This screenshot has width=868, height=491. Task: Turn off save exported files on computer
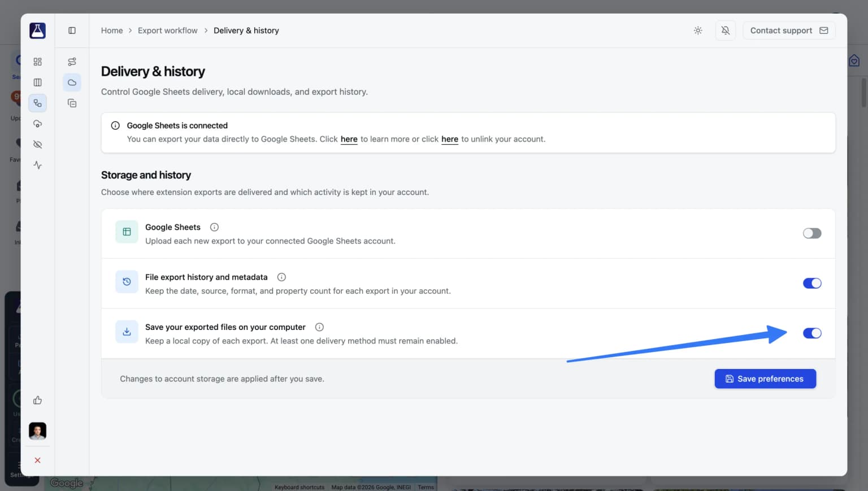pyautogui.click(x=812, y=333)
